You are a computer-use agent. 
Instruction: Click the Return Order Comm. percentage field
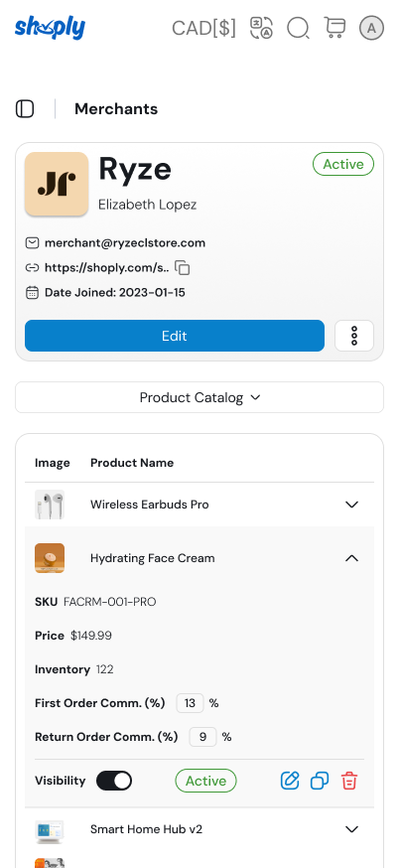(x=202, y=737)
